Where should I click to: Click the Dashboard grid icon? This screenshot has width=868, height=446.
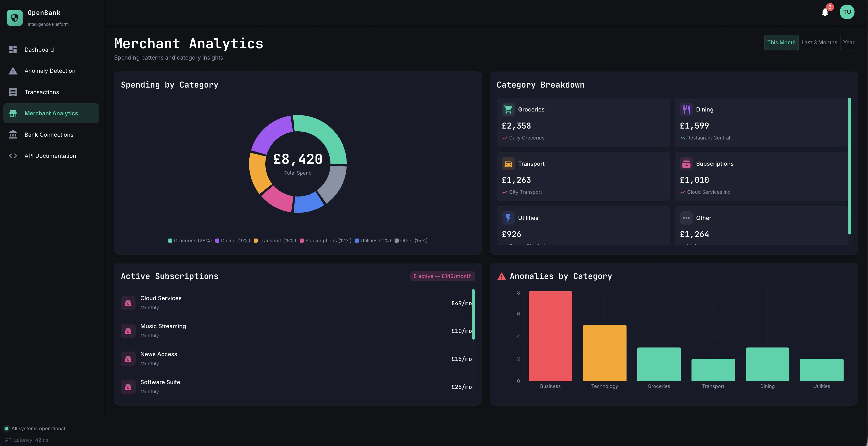click(x=13, y=50)
